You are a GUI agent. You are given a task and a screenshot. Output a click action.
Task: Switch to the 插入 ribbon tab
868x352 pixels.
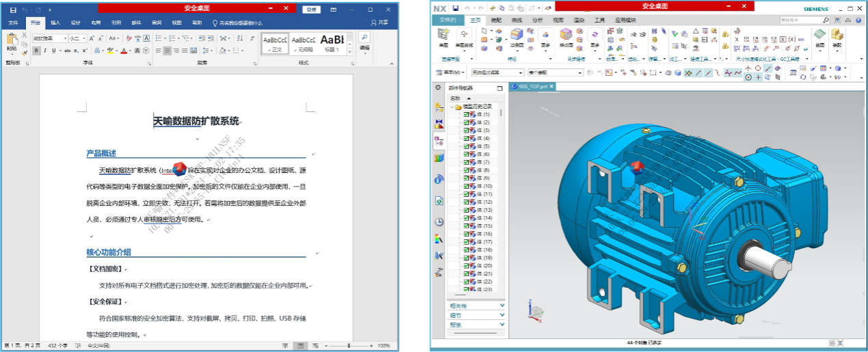[x=55, y=23]
